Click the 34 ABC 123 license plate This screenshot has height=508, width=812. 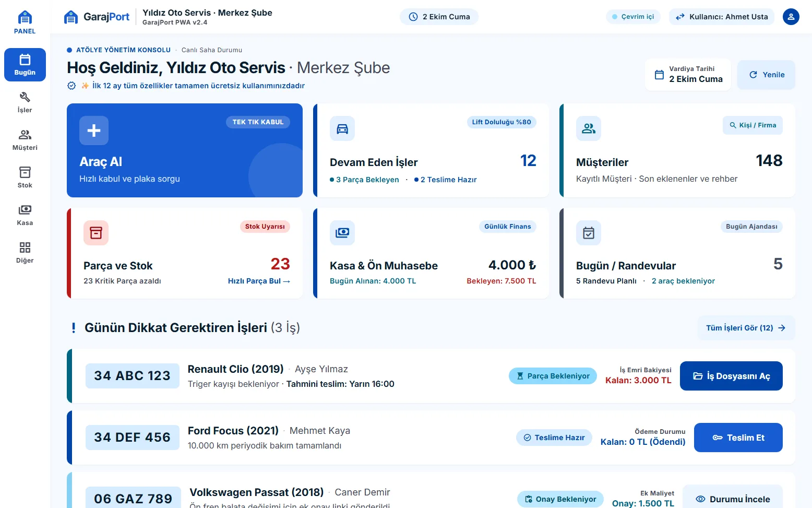tap(133, 376)
